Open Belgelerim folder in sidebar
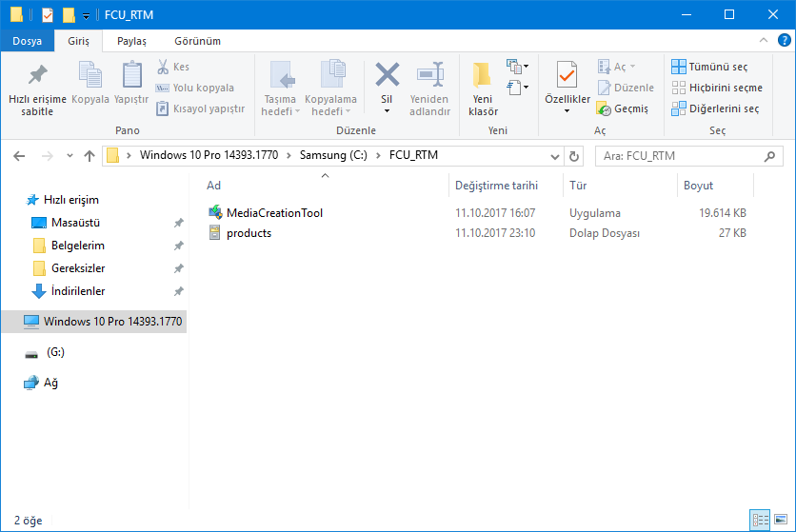 pos(78,246)
